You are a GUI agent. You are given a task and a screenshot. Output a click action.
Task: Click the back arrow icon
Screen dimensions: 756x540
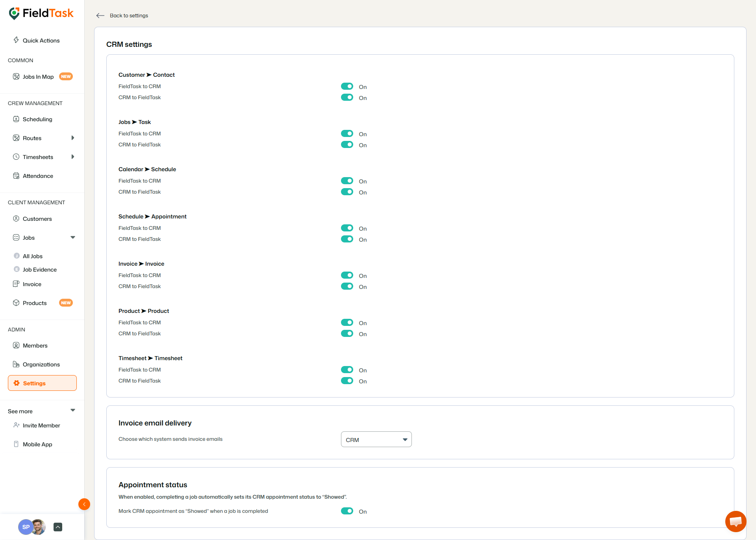coord(100,15)
